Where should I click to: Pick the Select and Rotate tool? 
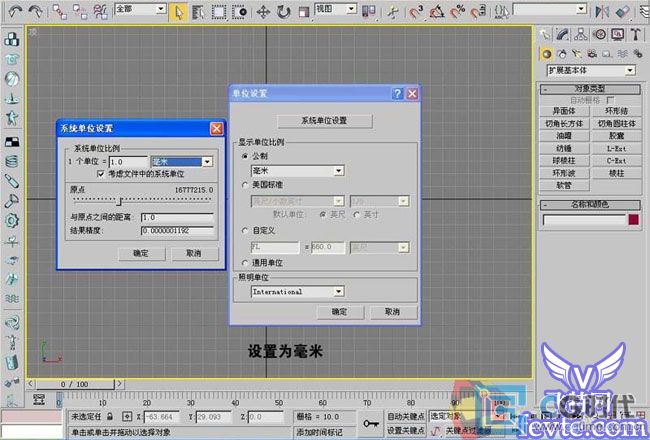click(284, 12)
